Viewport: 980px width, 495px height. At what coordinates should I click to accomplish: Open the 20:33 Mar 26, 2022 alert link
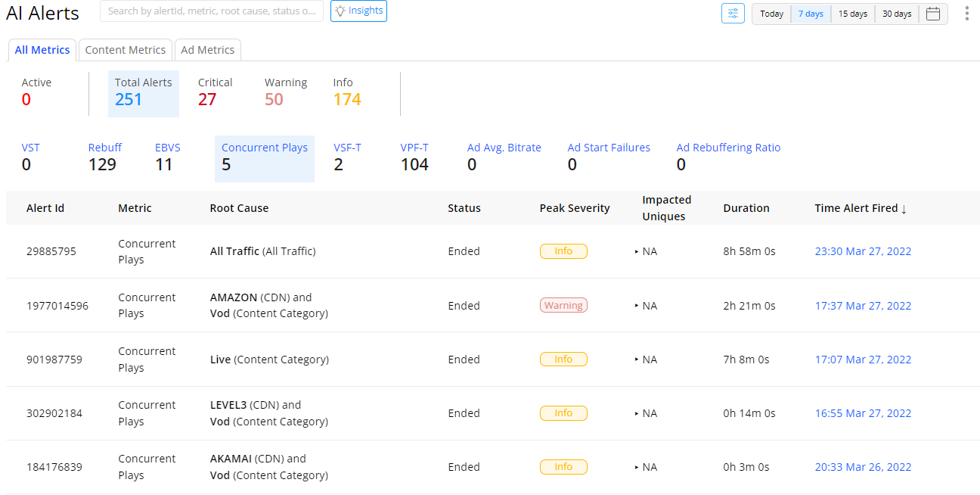(863, 467)
